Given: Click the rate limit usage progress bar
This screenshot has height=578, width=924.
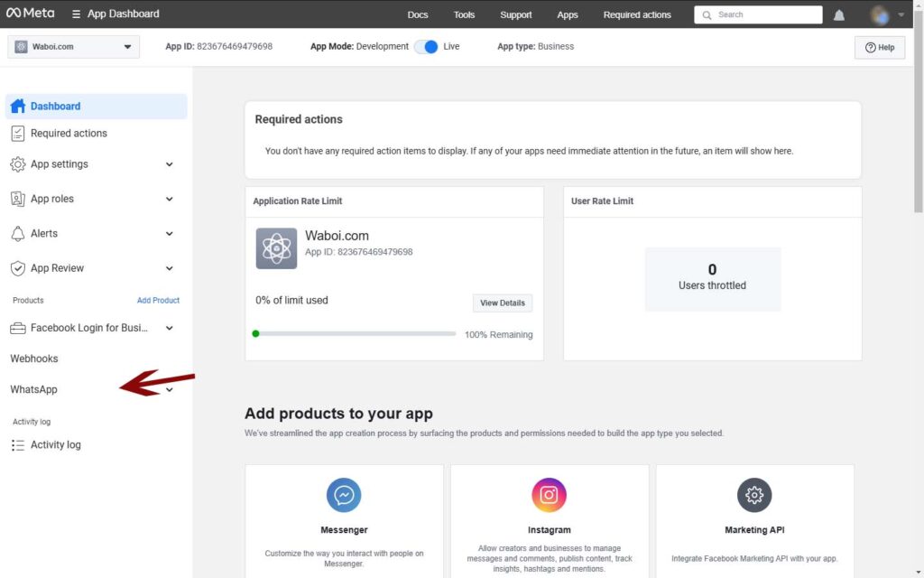Looking at the screenshot, I should coord(354,334).
